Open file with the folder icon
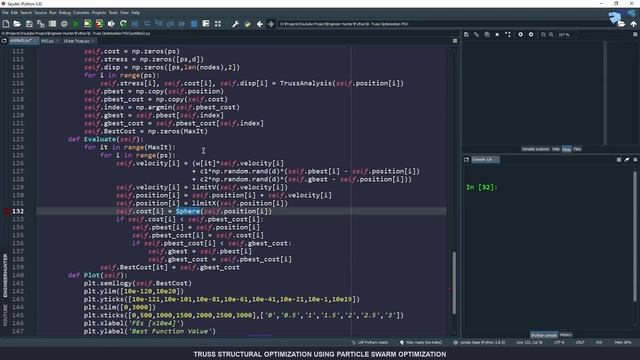This screenshot has width=640, height=360. pyautogui.click(x=17, y=24)
